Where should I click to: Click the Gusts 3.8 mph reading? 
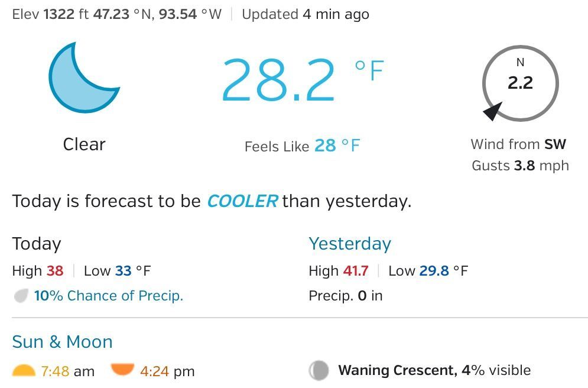point(520,166)
